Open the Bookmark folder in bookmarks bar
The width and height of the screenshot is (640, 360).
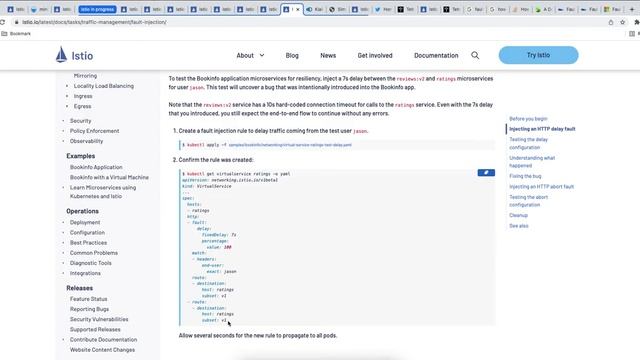[16, 33]
